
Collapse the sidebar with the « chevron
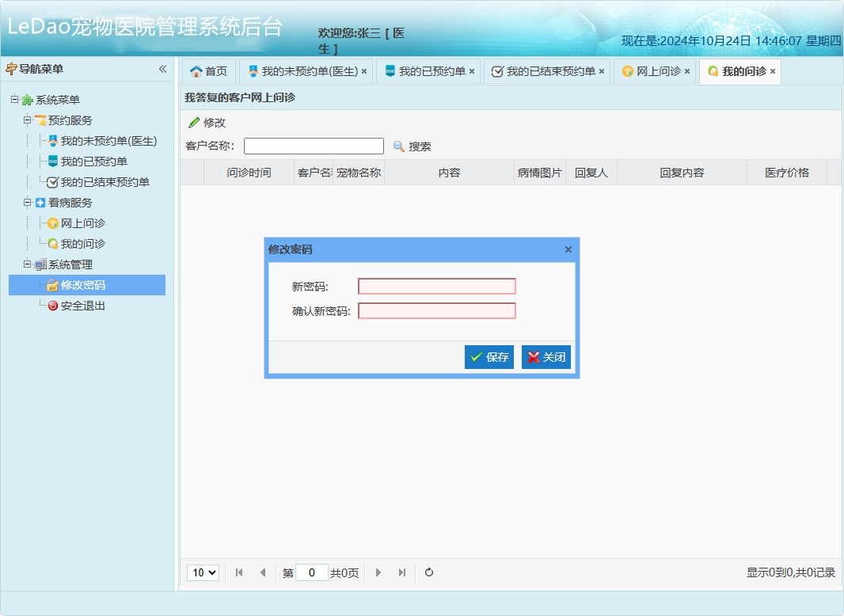pos(162,69)
